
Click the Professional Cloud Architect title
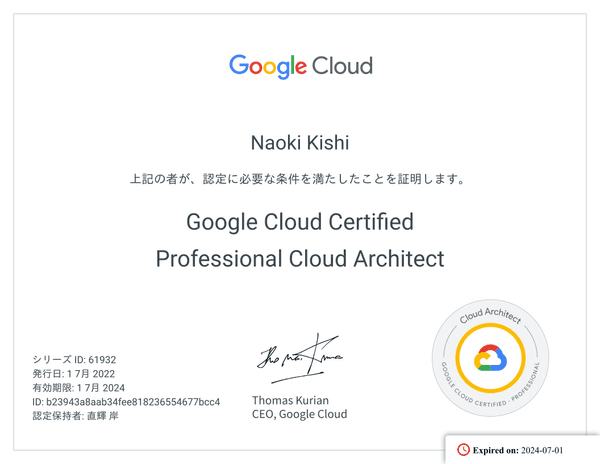click(300, 259)
